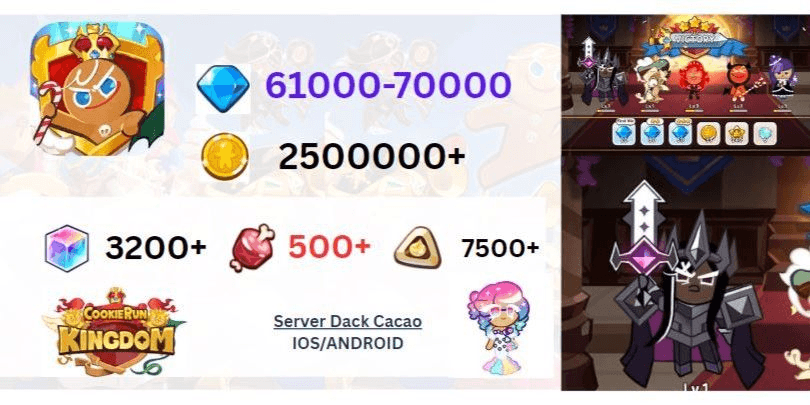The width and height of the screenshot is (810, 405).
Task: Click the large Dark Cacao cookie's face
Action: [692, 281]
